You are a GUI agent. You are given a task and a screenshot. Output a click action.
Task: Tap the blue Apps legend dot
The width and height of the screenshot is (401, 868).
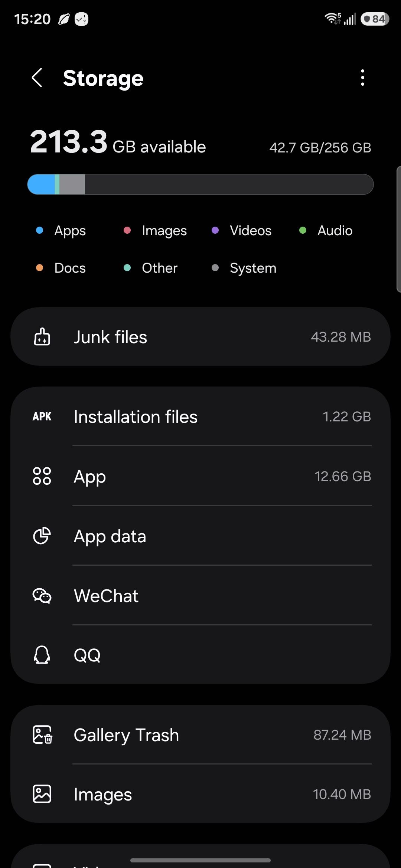click(x=40, y=230)
